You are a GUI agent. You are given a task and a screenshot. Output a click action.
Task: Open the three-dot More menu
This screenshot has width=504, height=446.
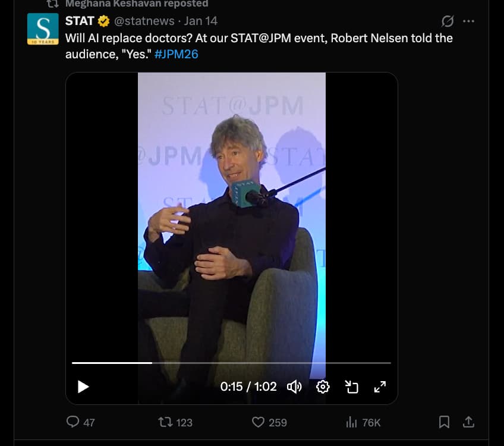pyautogui.click(x=468, y=21)
